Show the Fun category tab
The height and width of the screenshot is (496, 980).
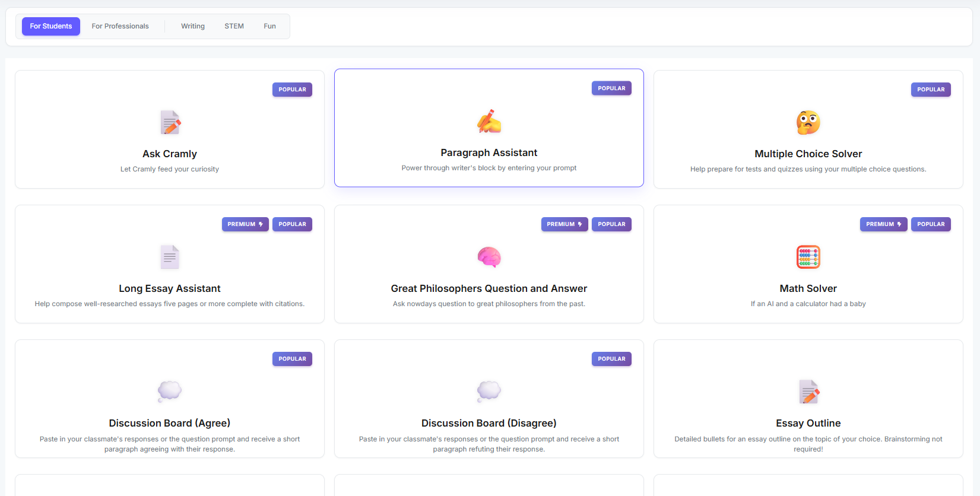point(269,26)
